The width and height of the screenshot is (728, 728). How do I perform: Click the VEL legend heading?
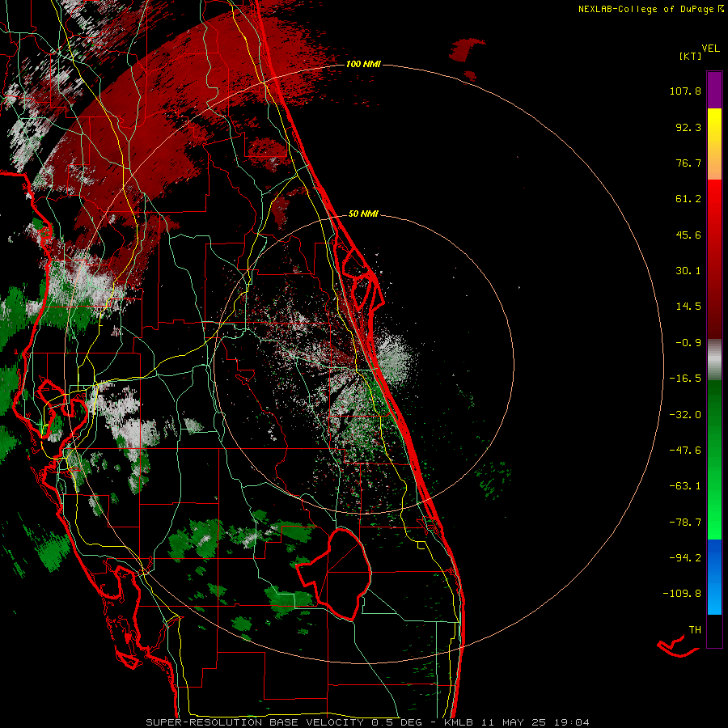click(x=710, y=48)
